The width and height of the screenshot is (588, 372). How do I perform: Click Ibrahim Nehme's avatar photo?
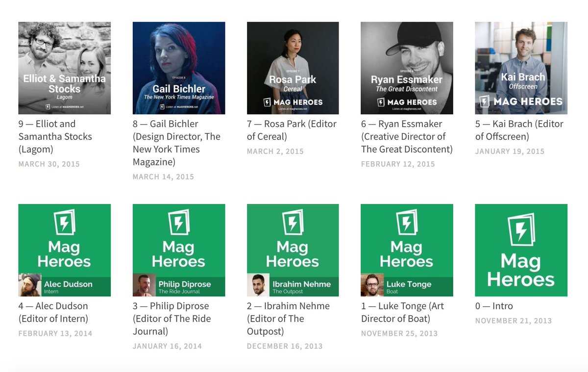[258, 285]
